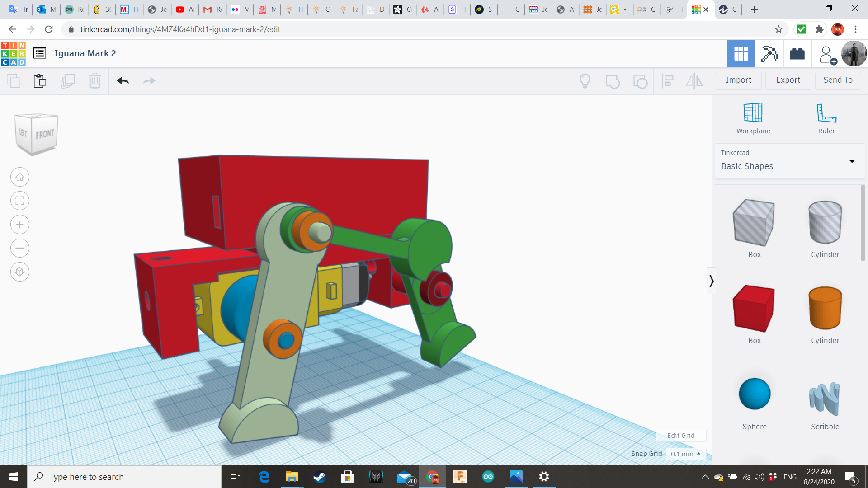
Task: Click the Bricks mode icon
Action: point(797,54)
